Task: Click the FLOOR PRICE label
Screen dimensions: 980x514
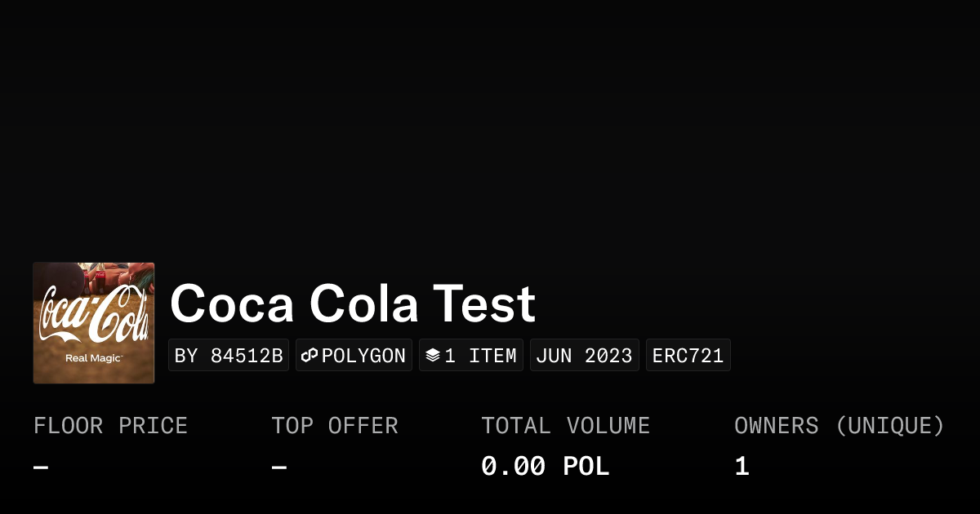Action: click(x=111, y=426)
